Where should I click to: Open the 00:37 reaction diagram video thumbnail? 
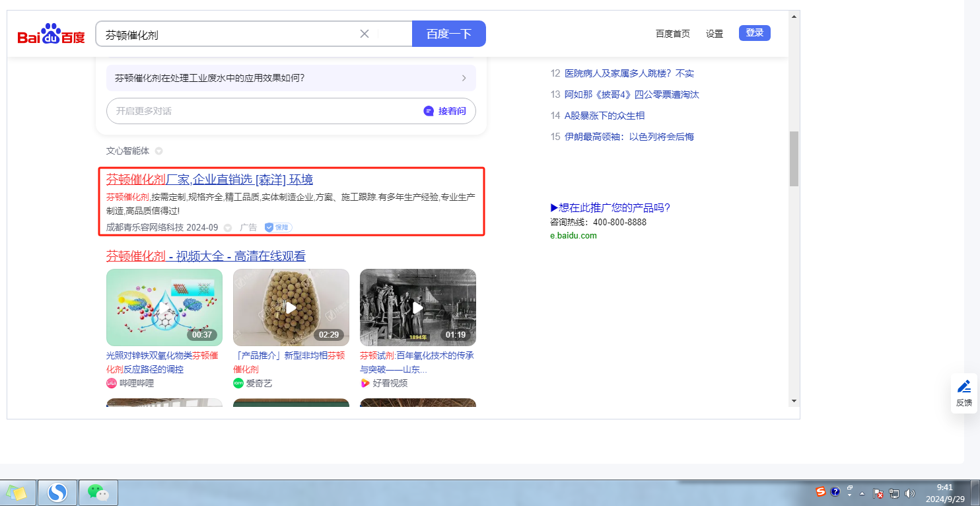(x=164, y=307)
